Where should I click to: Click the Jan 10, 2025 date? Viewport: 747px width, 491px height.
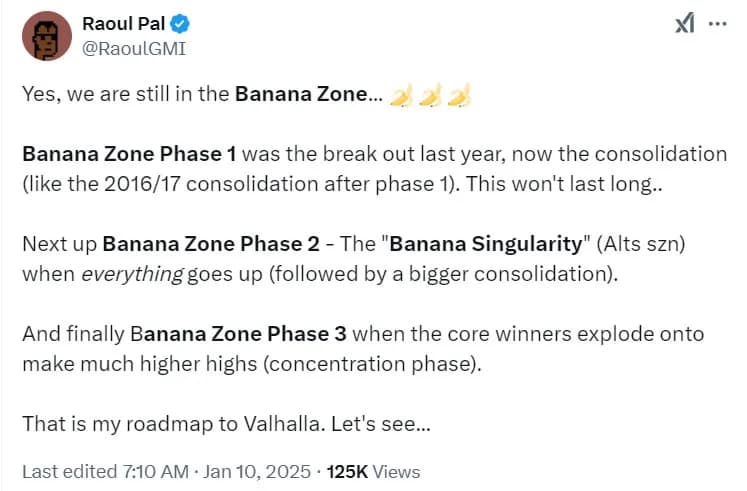257,471
